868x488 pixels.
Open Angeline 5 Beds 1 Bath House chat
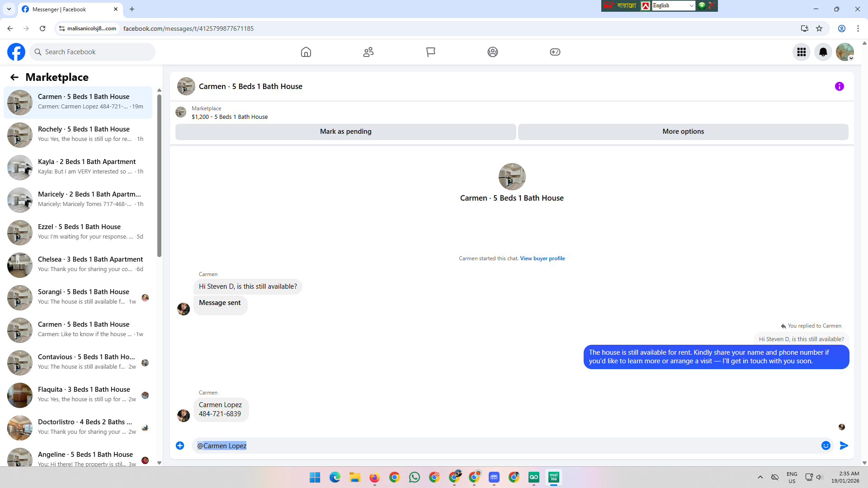[78, 456]
